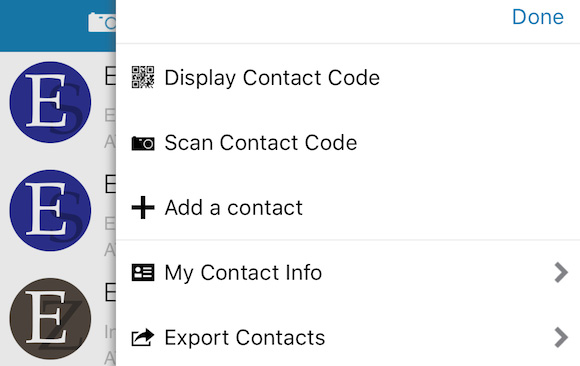The width and height of the screenshot is (580, 366).
Task: Click the QR code icon
Action: 143,77
